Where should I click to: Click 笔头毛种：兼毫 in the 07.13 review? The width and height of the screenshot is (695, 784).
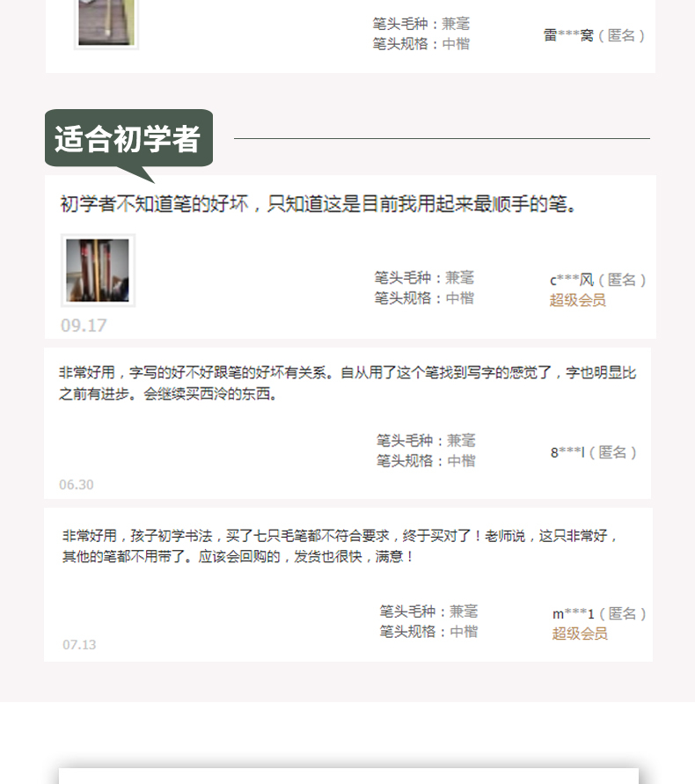[428, 611]
